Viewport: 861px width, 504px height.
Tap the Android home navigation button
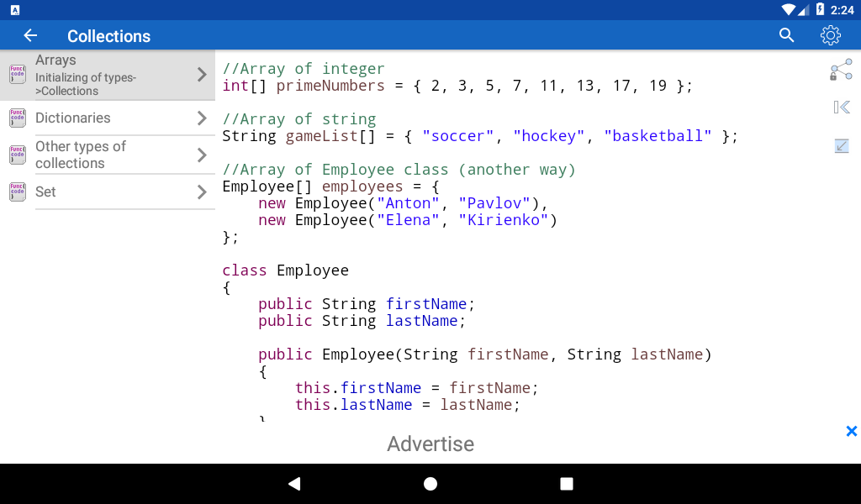(430, 484)
